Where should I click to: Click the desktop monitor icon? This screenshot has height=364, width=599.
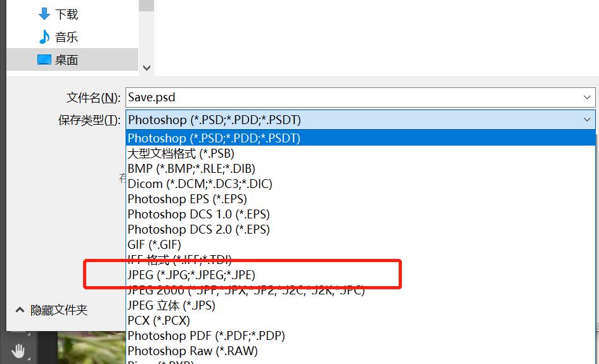click(x=44, y=60)
